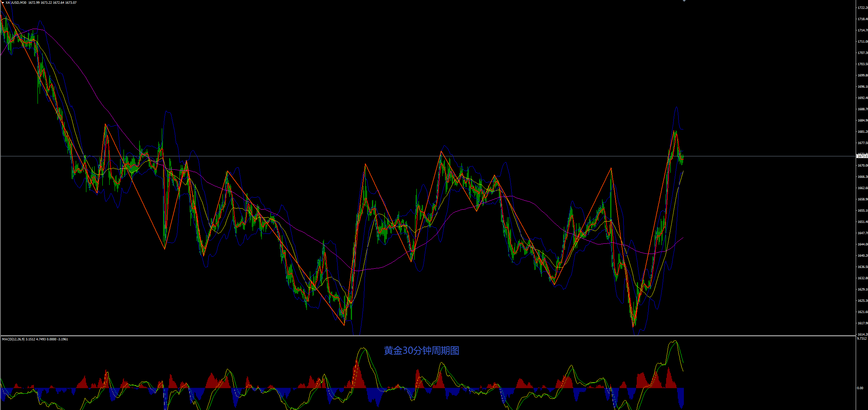
Task: Click the MACD(12,26,9) indicator label
Action: (13, 339)
